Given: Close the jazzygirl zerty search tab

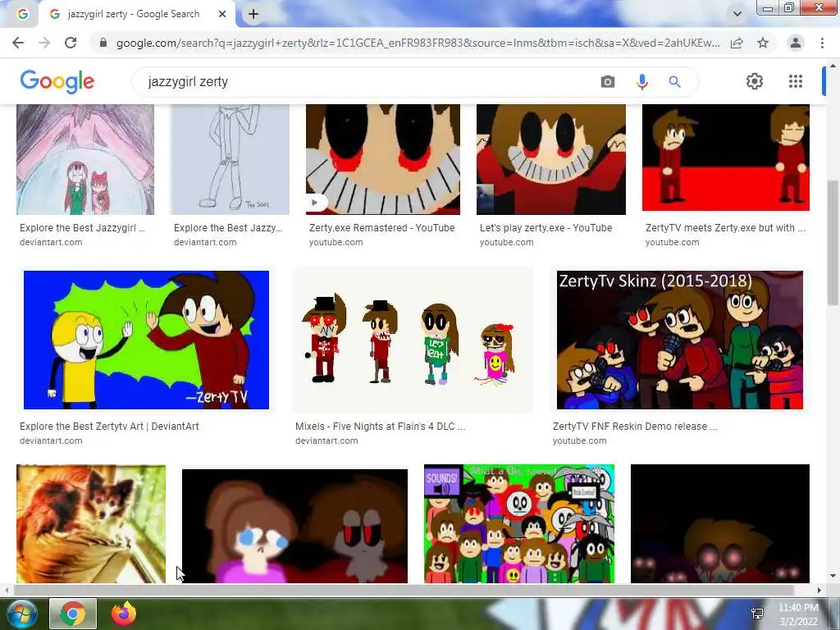Looking at the screenshot, I should pyautogui.click(x=221, y=15).
